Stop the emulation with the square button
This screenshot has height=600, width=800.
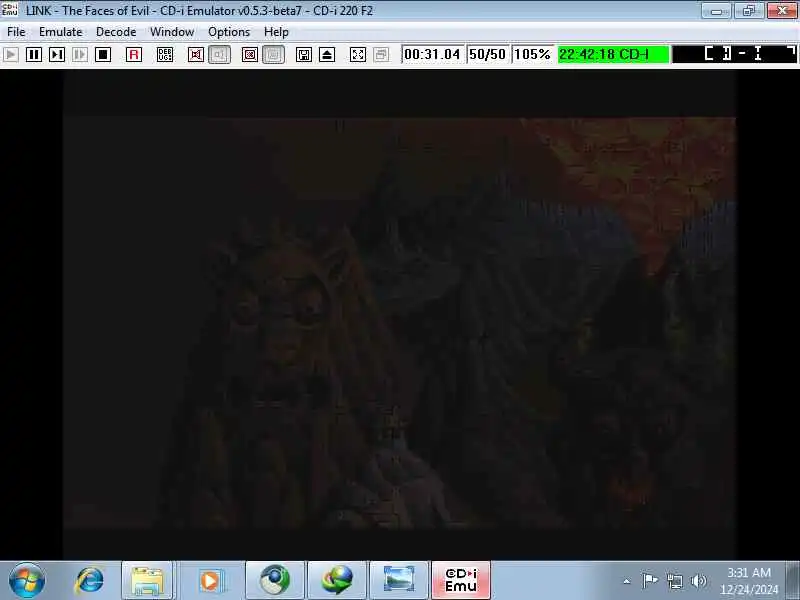click(103, 55)
